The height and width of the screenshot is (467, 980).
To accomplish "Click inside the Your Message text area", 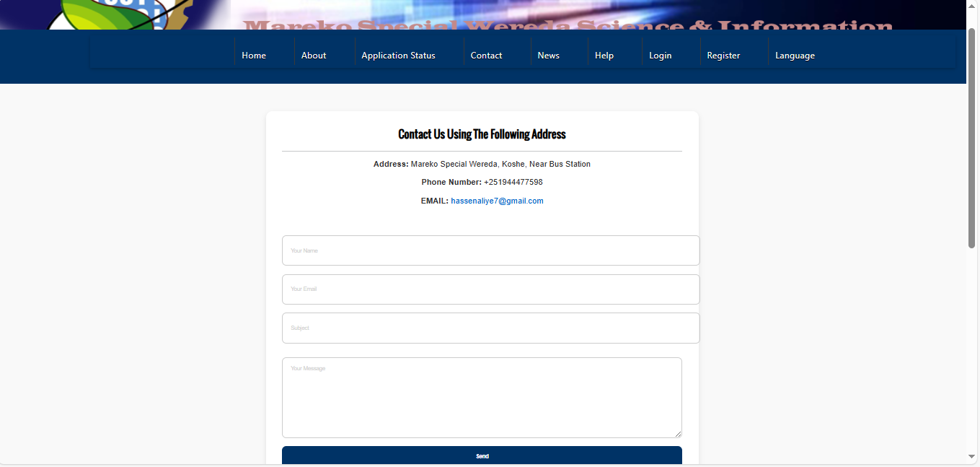I will point(482,398).
